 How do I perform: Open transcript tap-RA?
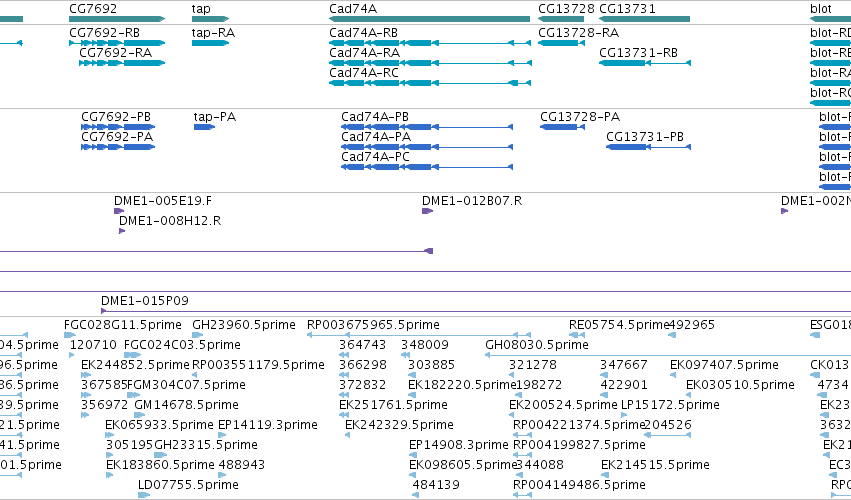coord(213,33)
